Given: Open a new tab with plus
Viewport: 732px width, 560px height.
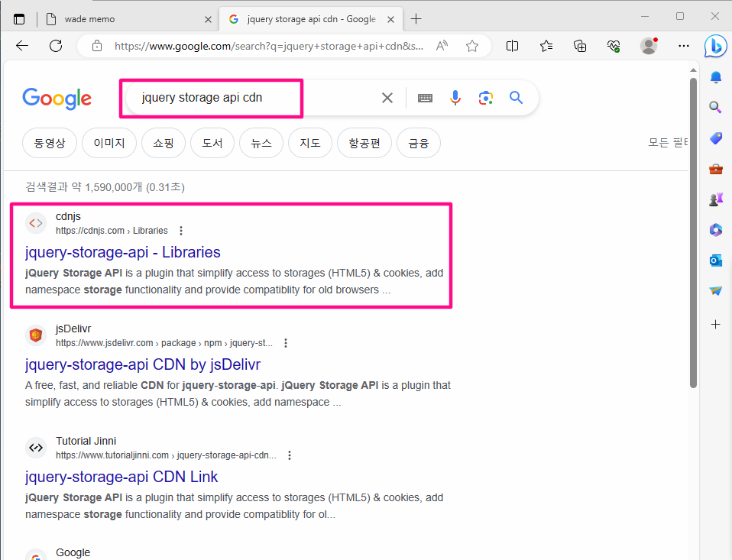Looking at the screenshot, I should pyautogui.click(x=416, y=19).
